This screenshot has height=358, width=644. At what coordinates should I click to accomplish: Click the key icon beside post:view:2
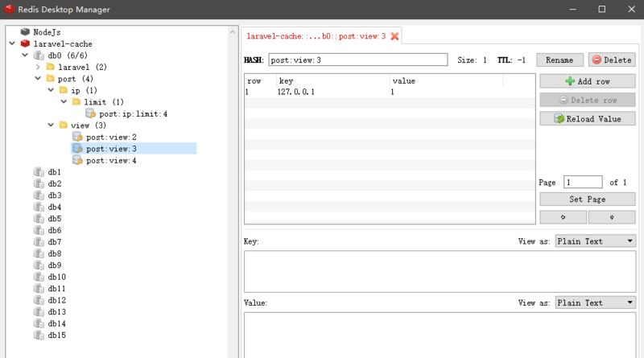click(77, 137)
